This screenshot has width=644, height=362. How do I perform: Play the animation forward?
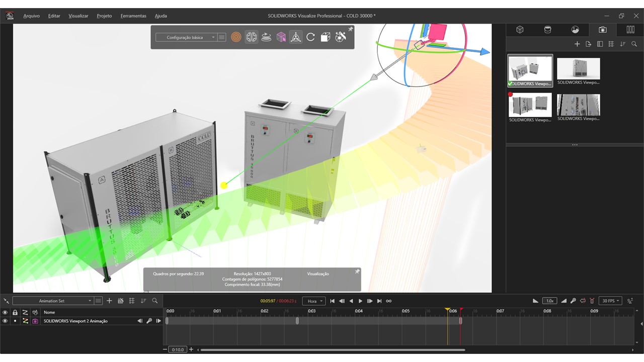[x=360, y=301]
